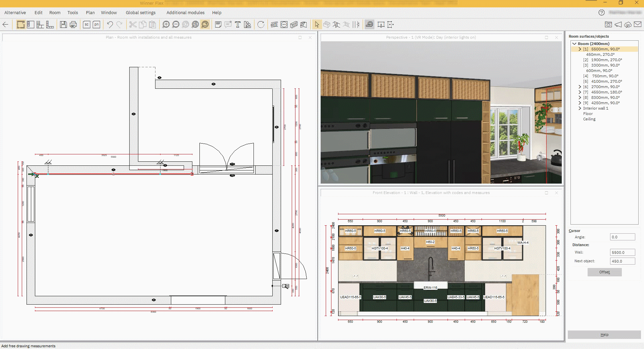This screenshot has width=644, height=349.
Task: Collapse the Room (2400mm) tree node
Action: pyautogui.click(x=574, y=44)
